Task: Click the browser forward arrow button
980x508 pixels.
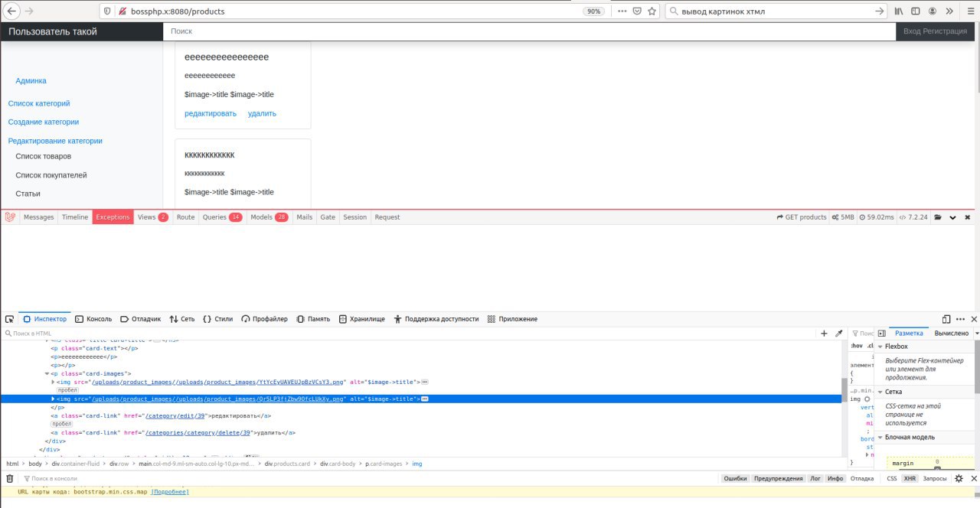Action: (30, 11)
